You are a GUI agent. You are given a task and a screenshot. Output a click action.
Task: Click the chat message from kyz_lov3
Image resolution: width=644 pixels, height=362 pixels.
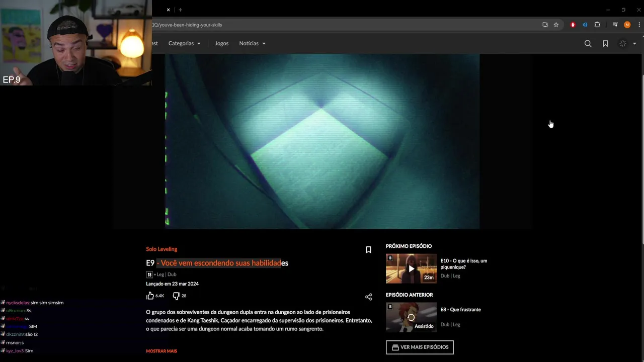[17, 350]
